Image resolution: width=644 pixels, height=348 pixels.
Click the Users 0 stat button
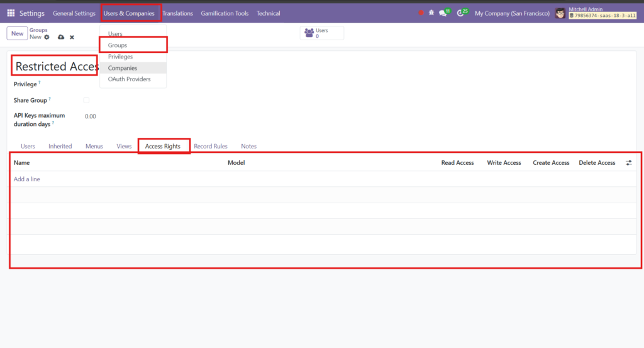(x=321, y=33)
